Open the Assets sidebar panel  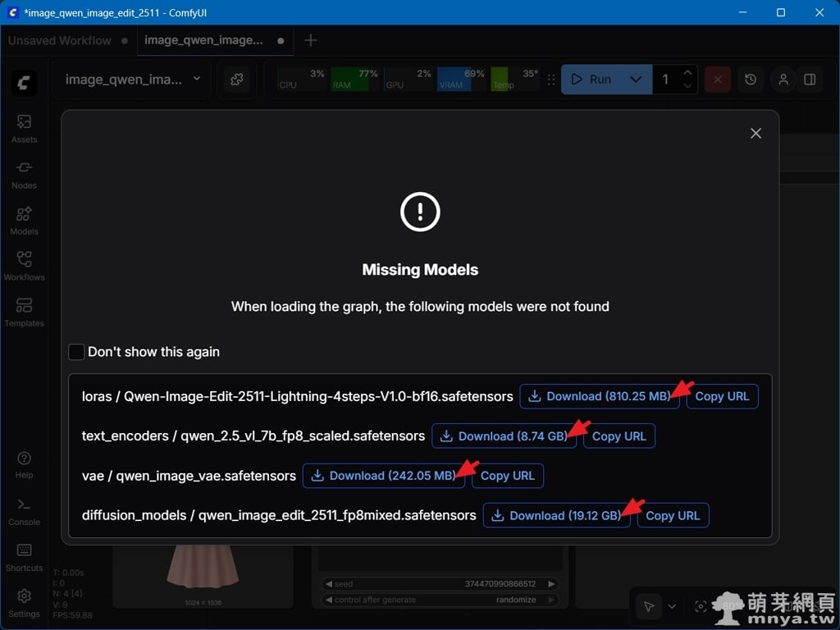point(24,128)
